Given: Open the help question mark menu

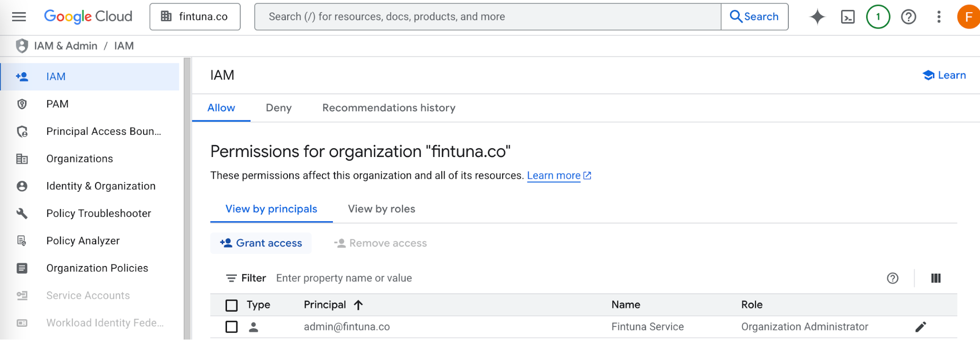Looking at the screenshot, I should (908, 17).
